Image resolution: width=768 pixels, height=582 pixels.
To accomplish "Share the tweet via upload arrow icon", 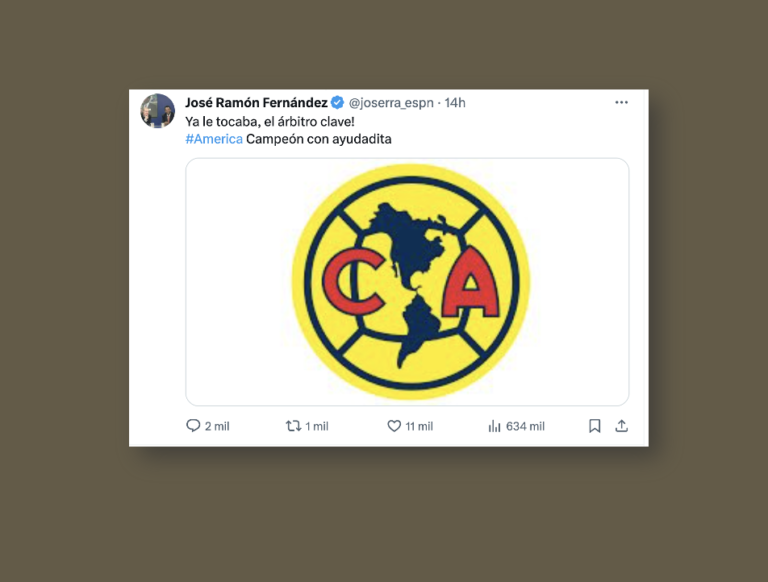I will 622,426.
